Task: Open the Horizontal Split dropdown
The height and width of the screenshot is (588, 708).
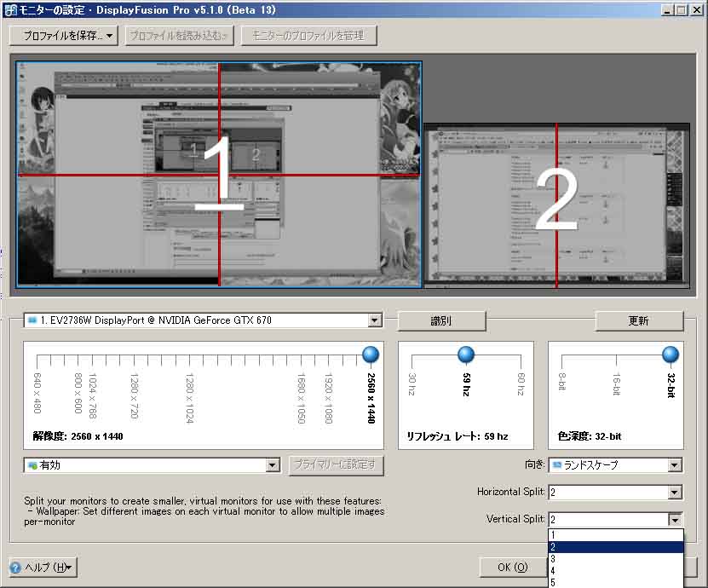Action: pos(675,493)
